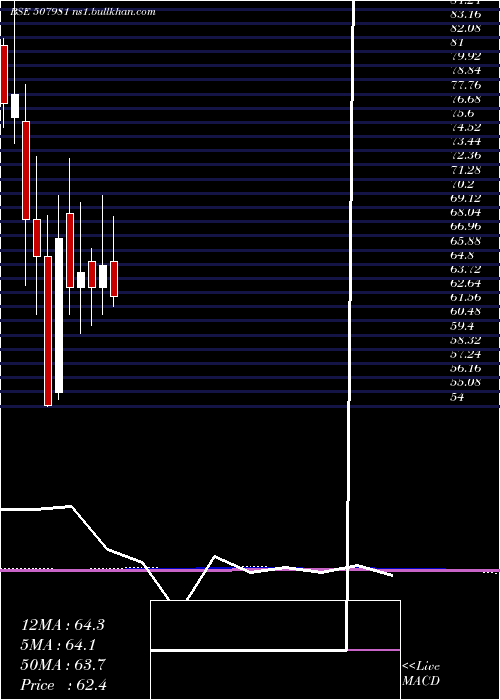
Task: Click the 58.32 price axis label
Action: pos(466,340)
